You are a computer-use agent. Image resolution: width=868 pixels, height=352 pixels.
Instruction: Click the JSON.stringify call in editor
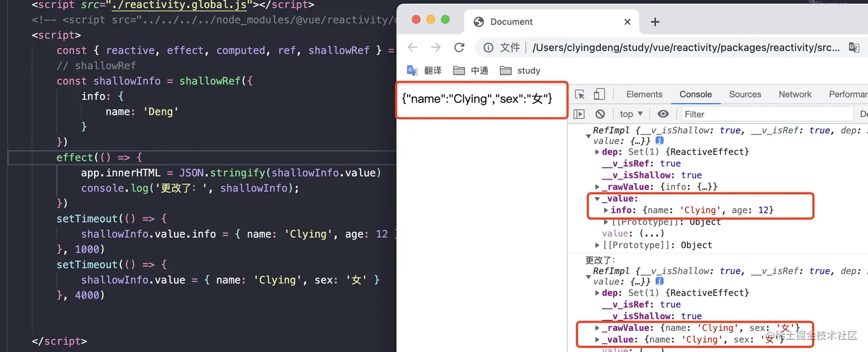tap(280, 173)
